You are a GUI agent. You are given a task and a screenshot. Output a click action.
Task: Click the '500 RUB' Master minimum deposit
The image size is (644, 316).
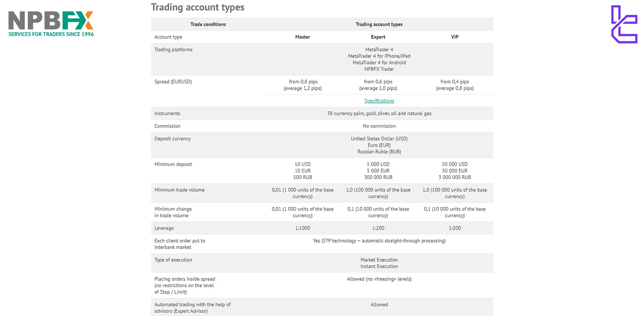click(x=303, y=177)
